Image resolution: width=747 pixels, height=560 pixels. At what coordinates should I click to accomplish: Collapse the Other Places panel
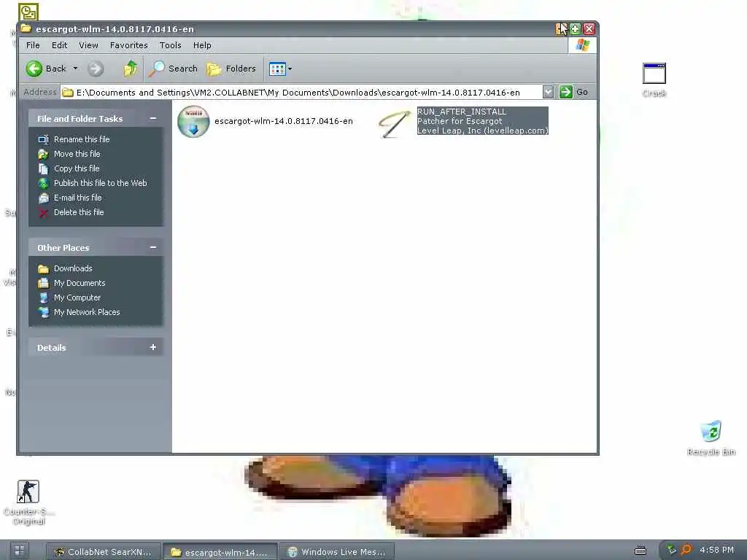[x=153, y=247]
